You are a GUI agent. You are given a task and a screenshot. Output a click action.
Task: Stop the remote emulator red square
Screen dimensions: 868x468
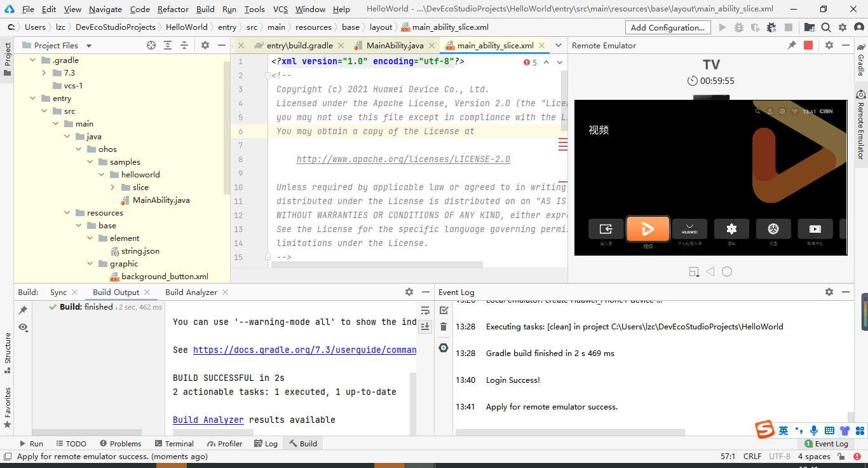[808, 45]
